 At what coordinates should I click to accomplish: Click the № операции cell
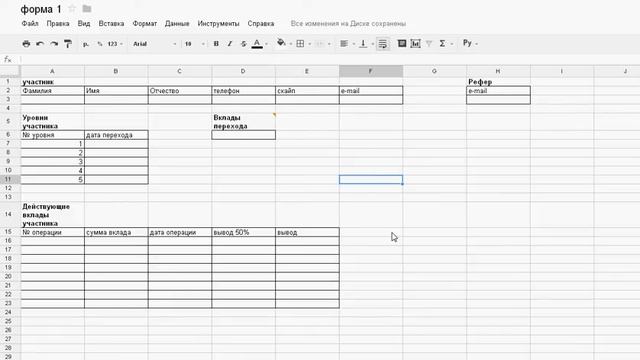click(52, 232)
